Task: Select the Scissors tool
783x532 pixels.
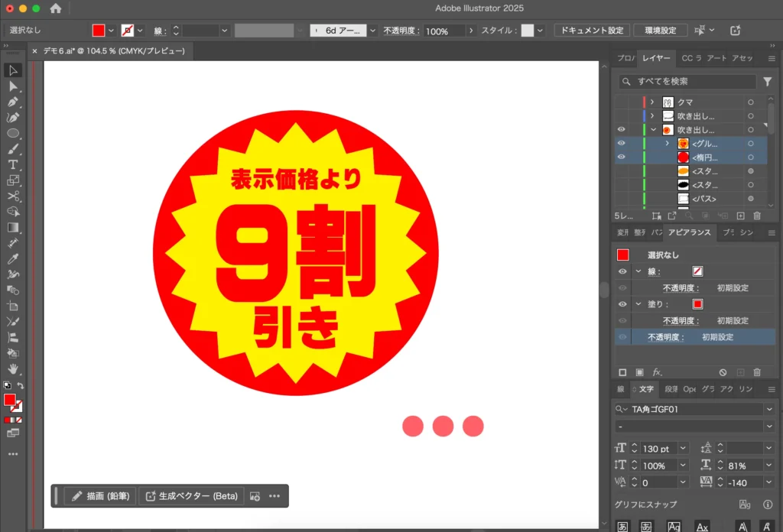Action: (12, 196)
